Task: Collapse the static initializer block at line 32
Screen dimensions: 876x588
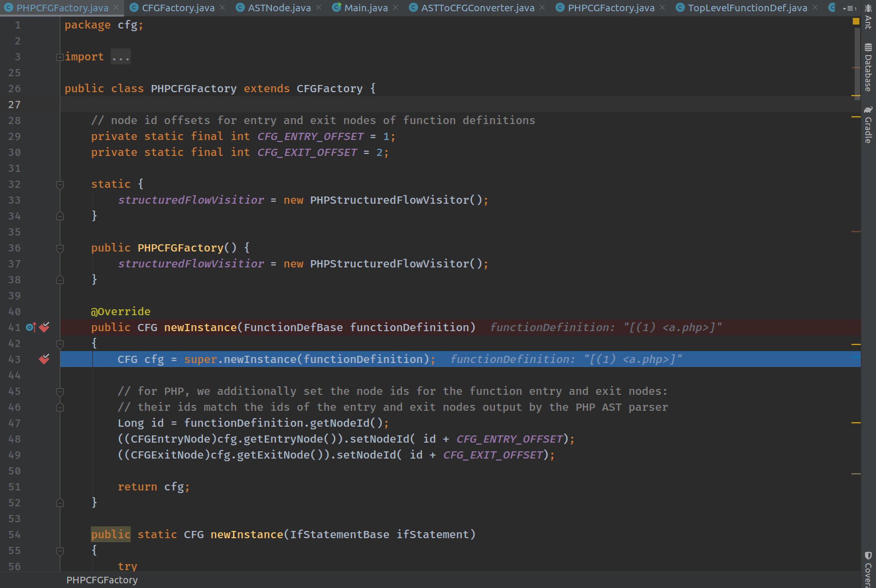Action: click(60, 185)
